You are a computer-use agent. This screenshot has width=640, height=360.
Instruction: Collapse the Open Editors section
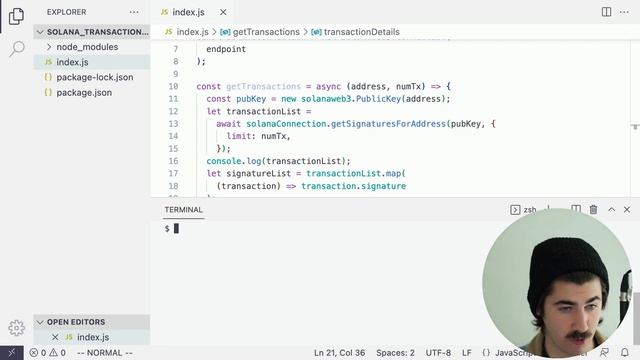click(92, 322)
